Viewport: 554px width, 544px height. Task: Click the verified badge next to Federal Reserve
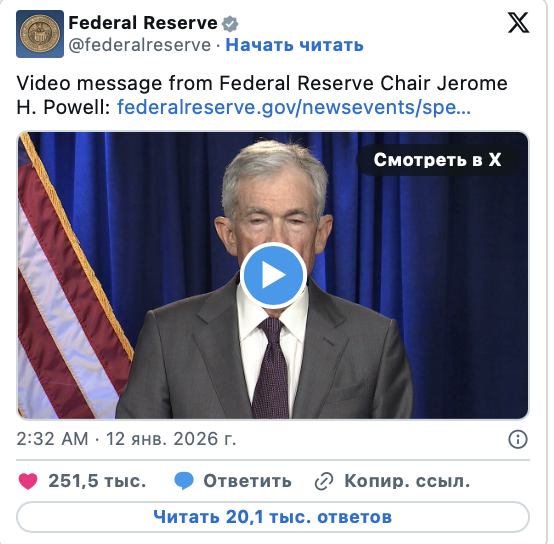(230, 24)
